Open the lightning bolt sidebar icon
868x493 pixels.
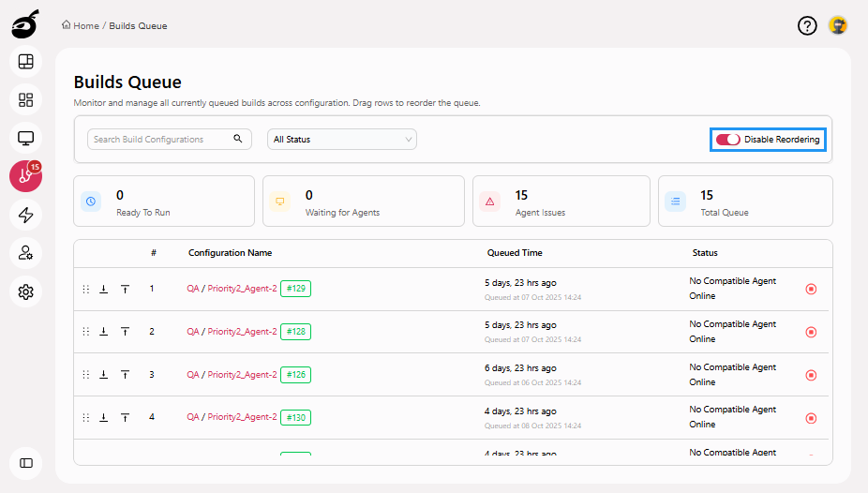point(26,215)
